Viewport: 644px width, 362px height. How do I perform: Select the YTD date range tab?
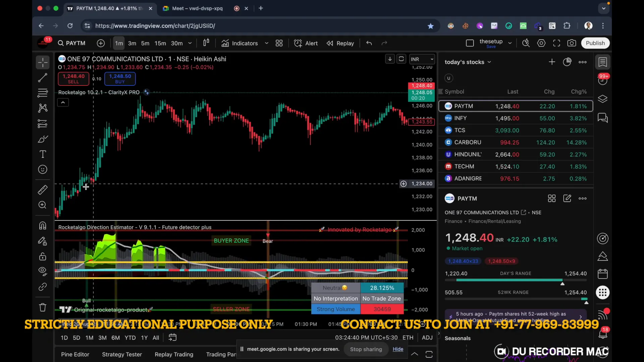pyautogui.click(x=130, y=338)
